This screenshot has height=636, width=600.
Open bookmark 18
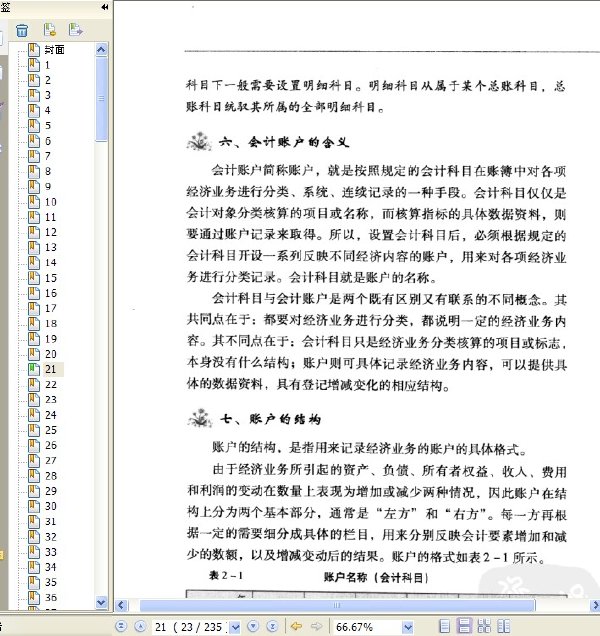(50, 324)
